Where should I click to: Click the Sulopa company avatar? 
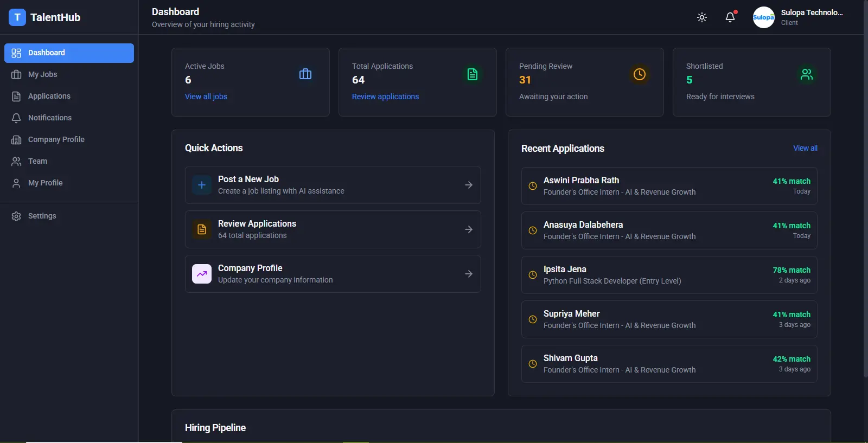point(764,17)
